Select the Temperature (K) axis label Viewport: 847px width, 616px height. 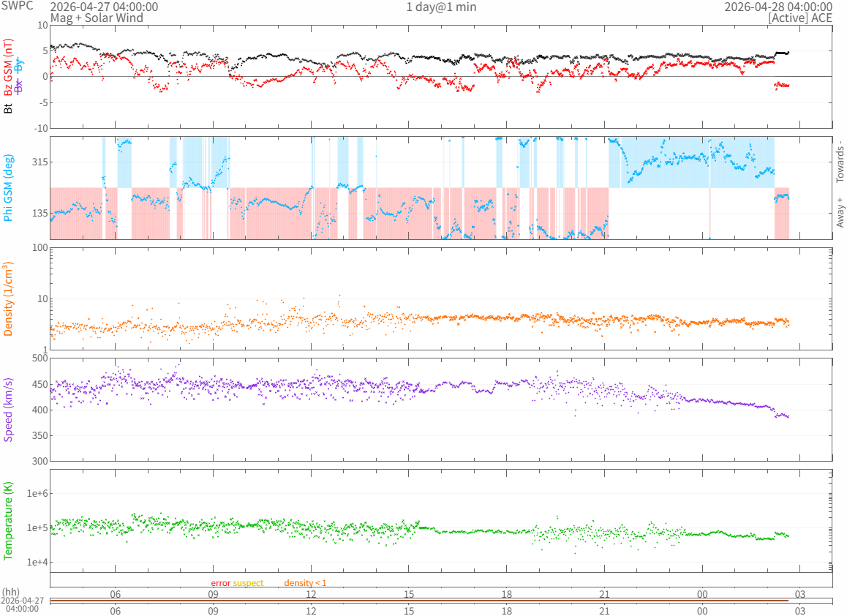pos(9,521)
